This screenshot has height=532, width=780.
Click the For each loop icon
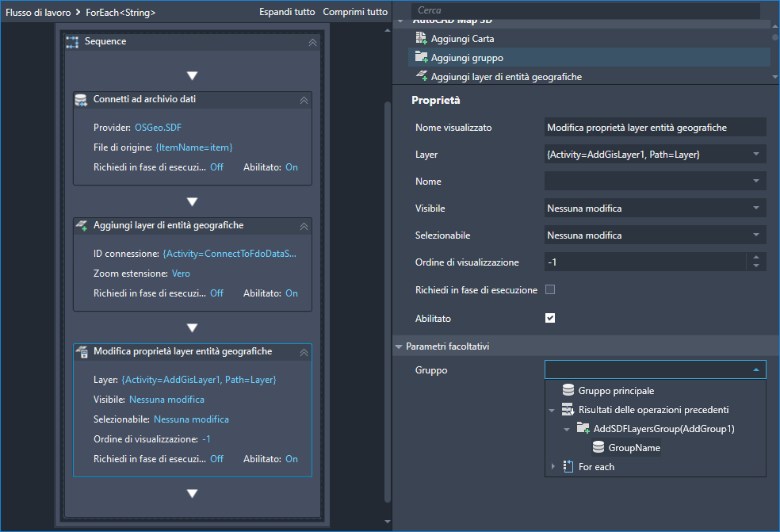pyautogui.click(x=568, y=466)
